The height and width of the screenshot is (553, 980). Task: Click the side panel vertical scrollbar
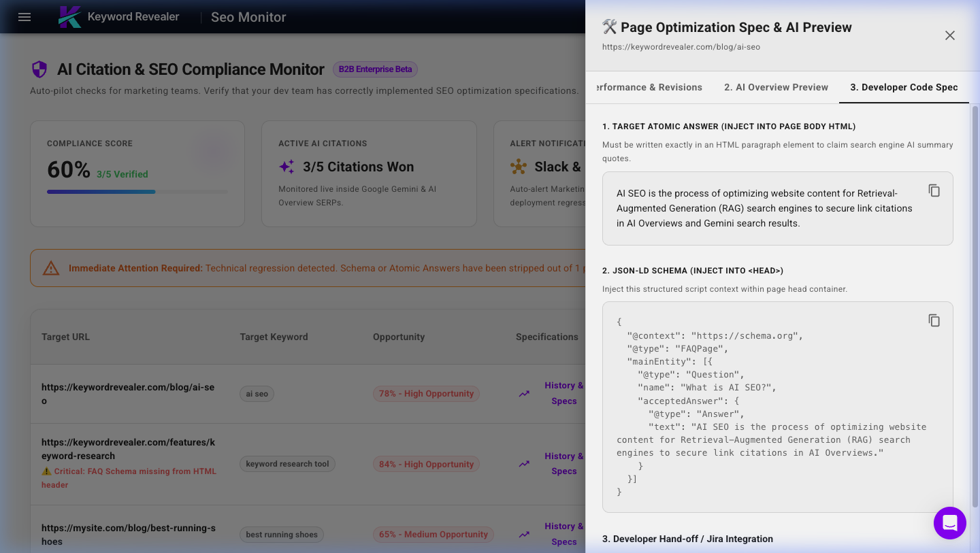coord(975,306)
